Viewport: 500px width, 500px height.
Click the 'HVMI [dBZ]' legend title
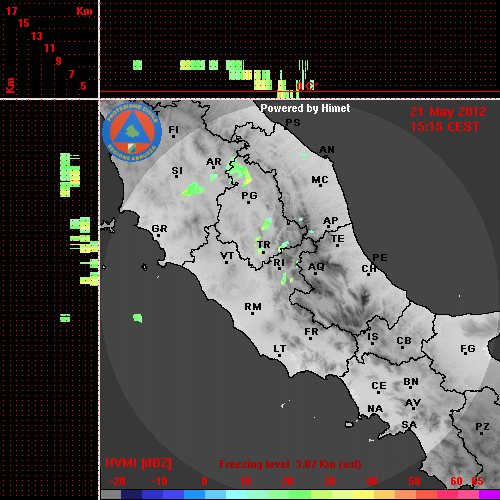pos(138,463)
